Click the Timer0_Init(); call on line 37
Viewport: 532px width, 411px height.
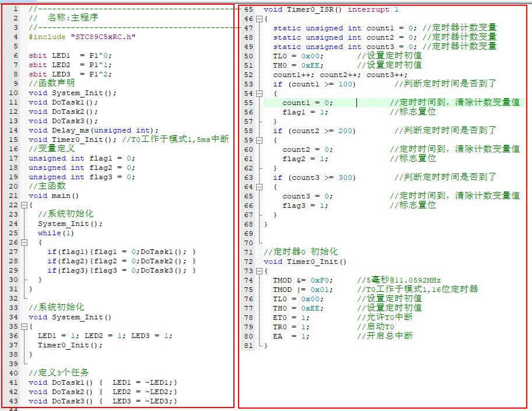point(70,345)
